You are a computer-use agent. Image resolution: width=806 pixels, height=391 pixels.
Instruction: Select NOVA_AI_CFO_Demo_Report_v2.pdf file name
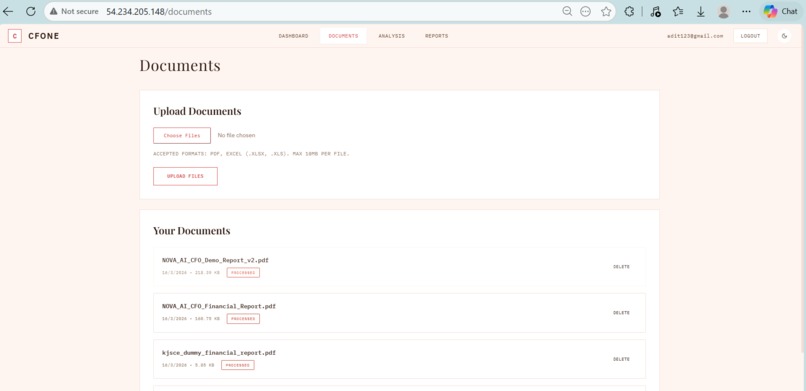click(215, 260)
